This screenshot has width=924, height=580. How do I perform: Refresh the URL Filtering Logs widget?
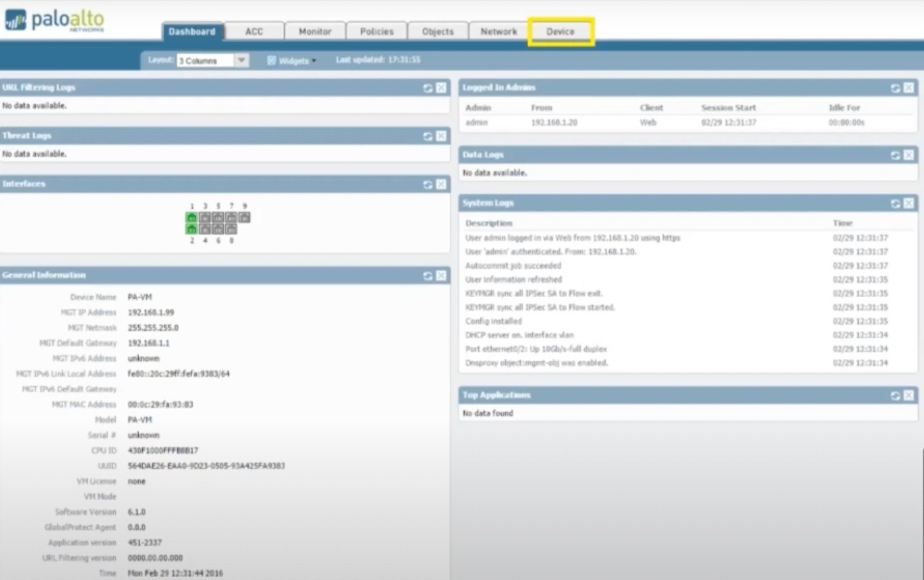428,88
